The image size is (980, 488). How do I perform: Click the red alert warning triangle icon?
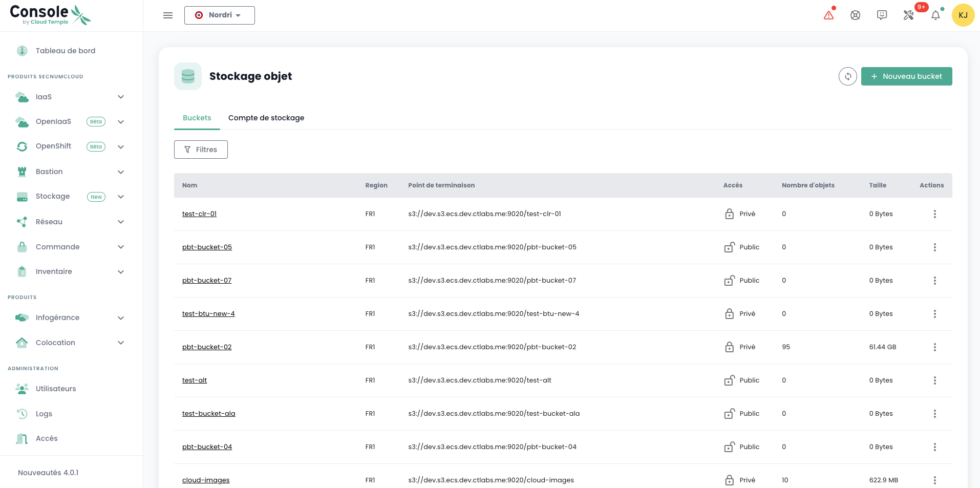(x=828, y=15)
